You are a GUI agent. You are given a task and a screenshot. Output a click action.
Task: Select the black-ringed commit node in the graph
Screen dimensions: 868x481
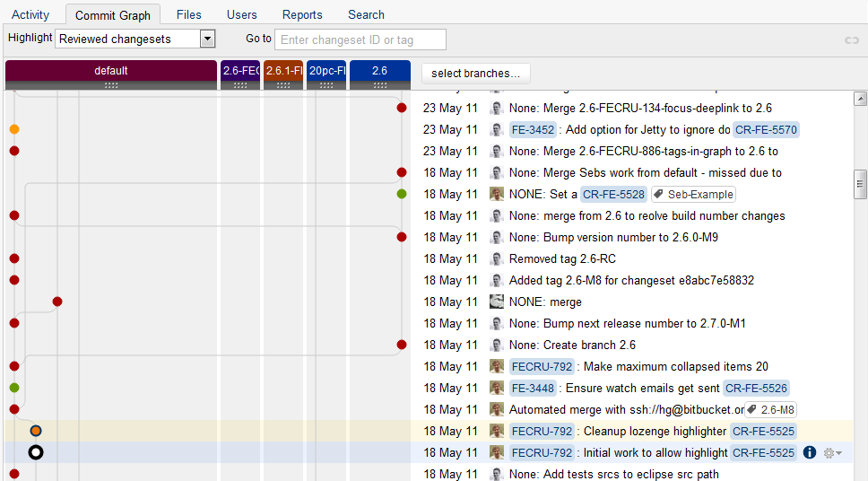[x=36, y=452]
